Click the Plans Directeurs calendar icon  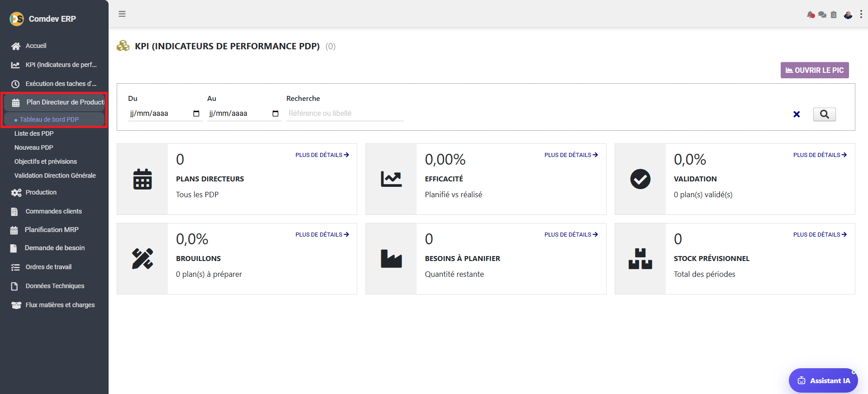point(142,179)
